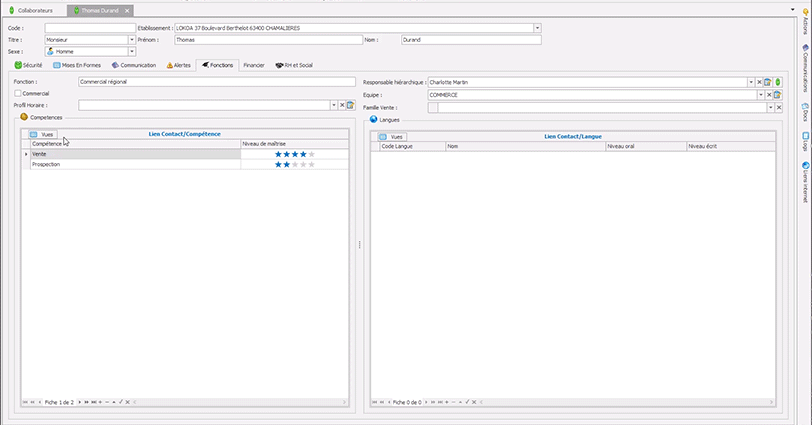This screenshot has height=425, width=812.
Task: Open the Equipe record edit icon
Action: pos(777,95)
